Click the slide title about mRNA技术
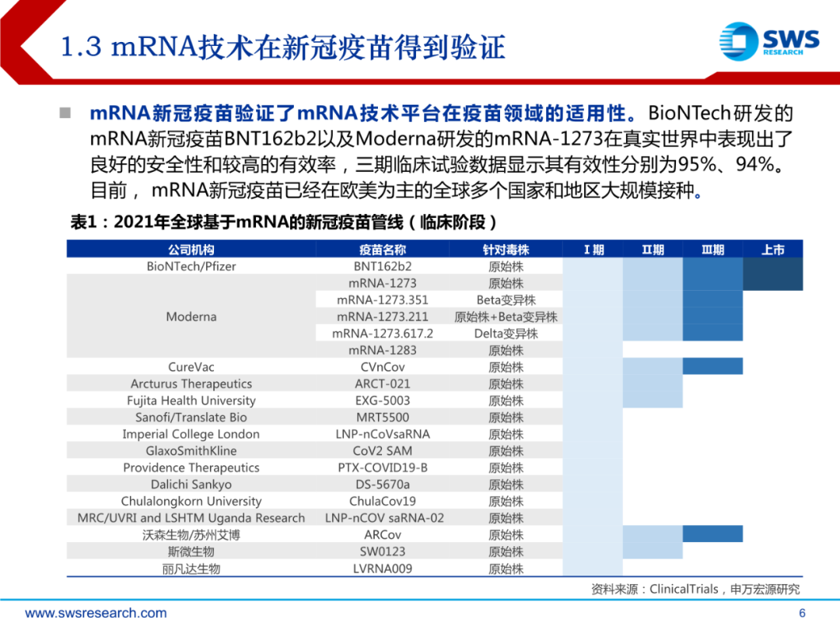Image resolution: width=840 pixels, height=630 pixels. click(x=283, y=47)
